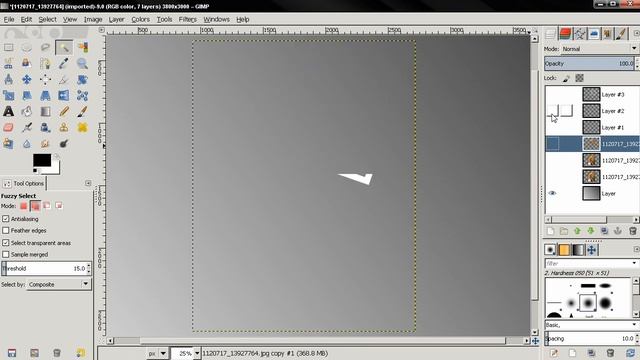The width and height of the screenshot is (640, 360).
Task: Set selection mode to subtract
Action: click(47, 206)
